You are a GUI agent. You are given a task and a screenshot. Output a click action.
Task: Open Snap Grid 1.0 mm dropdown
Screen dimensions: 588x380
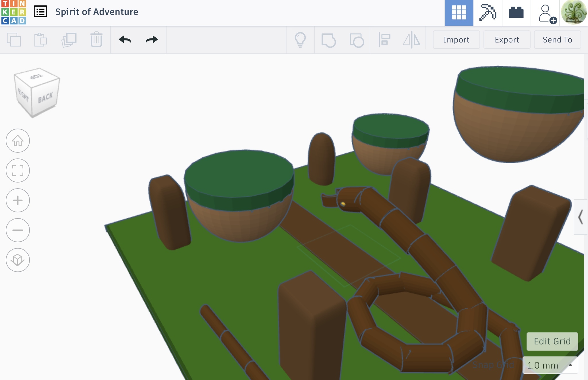[x=550, y=365]
